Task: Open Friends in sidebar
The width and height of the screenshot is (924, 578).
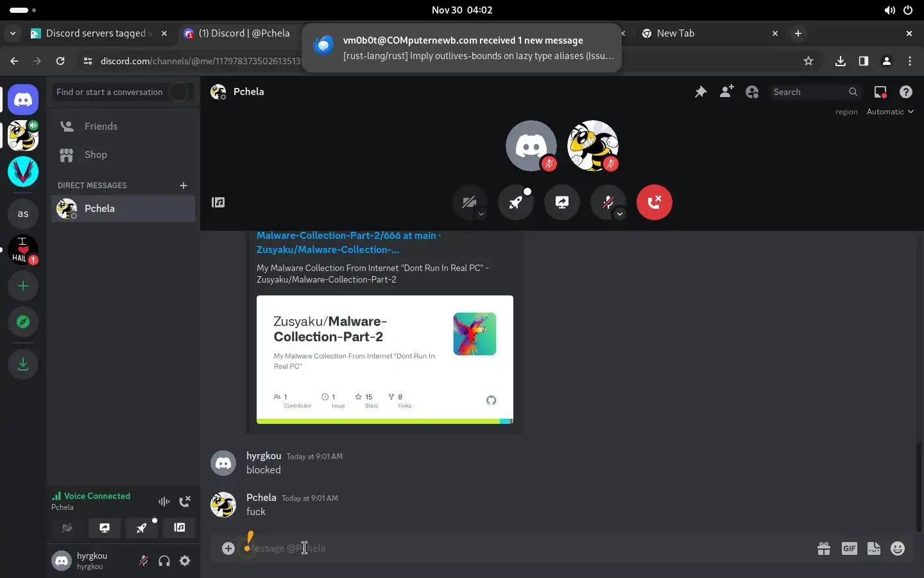Action: (x=123, y=127)
